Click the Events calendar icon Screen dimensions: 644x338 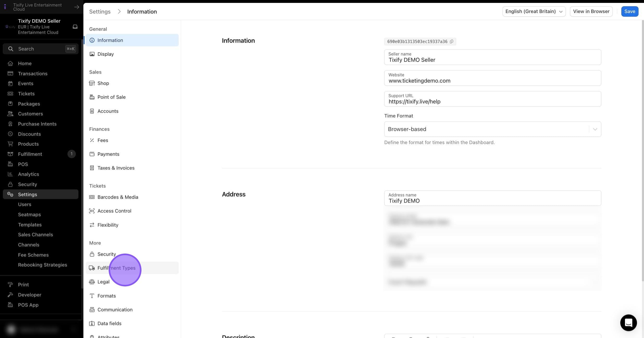coord(10,83)
